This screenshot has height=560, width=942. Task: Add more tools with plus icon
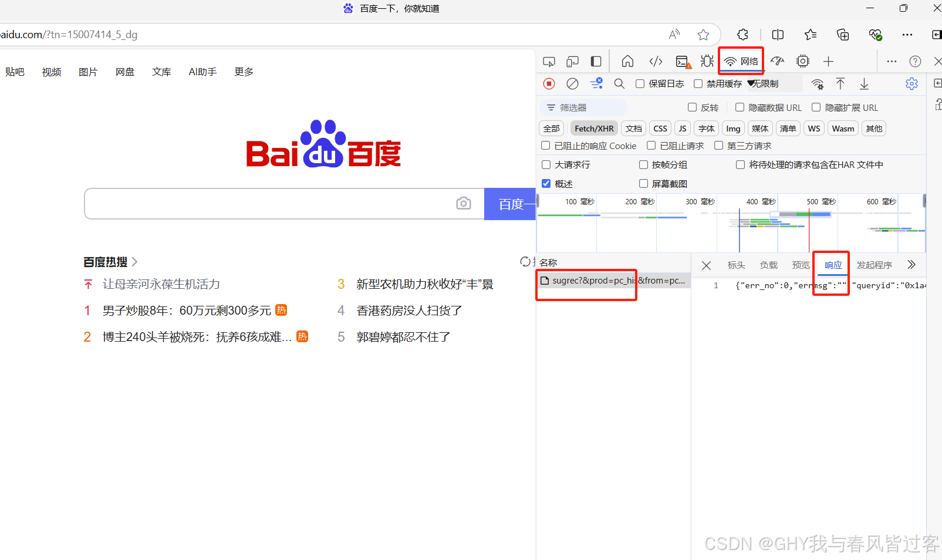pyautogui.click(x=828, y=61)
